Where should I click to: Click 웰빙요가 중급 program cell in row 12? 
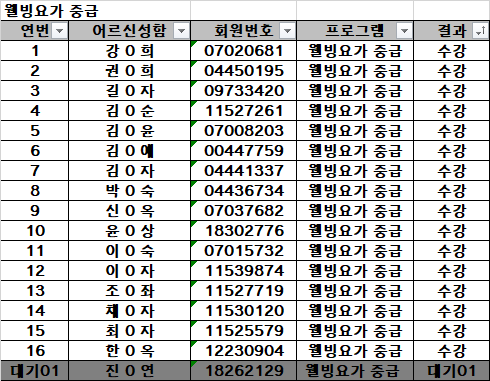tap(355, 271)
